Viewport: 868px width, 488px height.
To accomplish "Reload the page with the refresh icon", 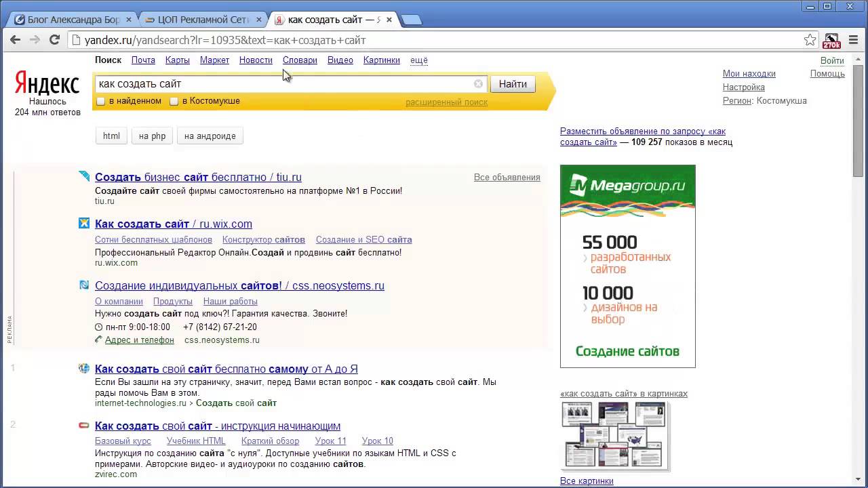I will (55, 40).
